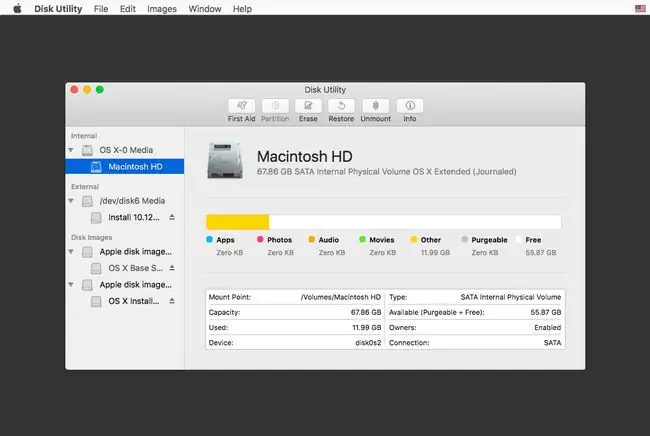Open the Help menu
650x436 pixels.
pos(242,9)
